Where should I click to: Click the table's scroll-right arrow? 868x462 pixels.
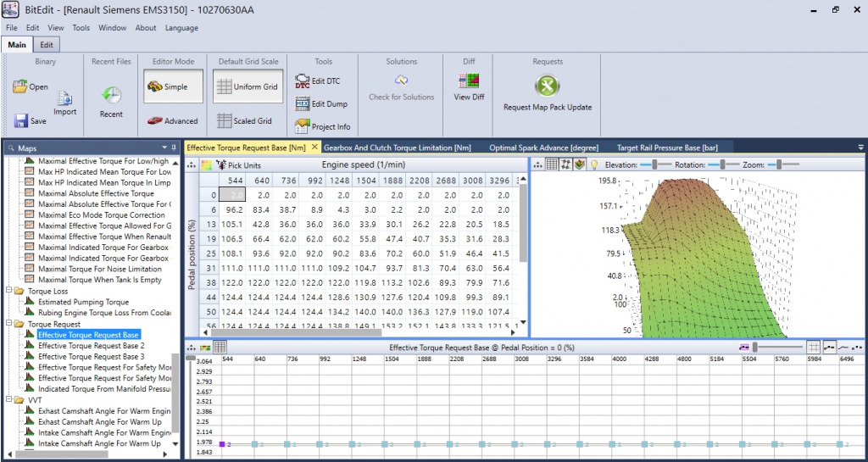513,332
